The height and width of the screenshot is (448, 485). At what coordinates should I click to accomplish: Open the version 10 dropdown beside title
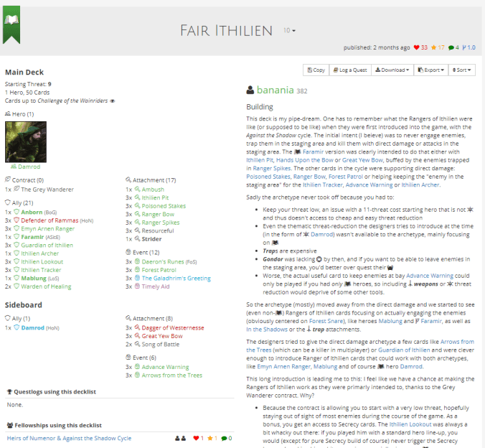290,30
